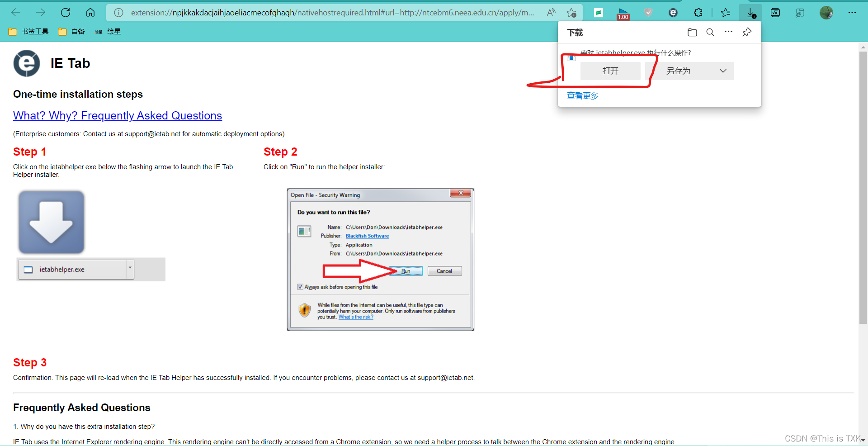
Task: Click the IE Tab logo
Action: [27, 63]
